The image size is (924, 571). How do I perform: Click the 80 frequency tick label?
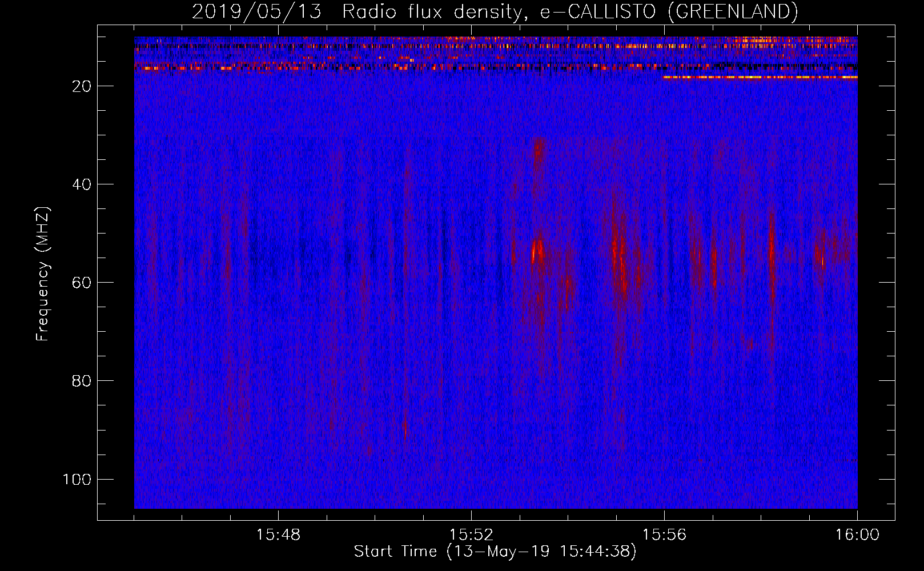click(82, 381)
